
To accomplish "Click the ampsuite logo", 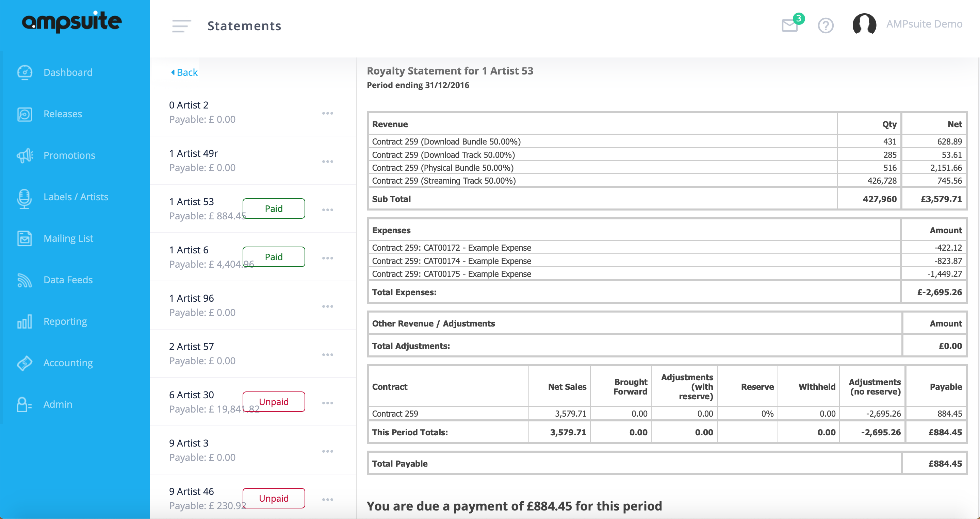I will [72, 22].
